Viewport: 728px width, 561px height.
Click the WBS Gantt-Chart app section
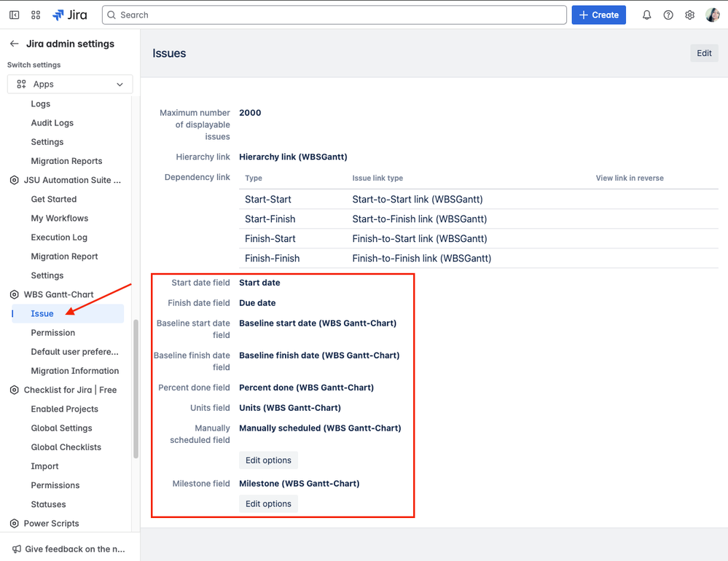coord(58,294)
